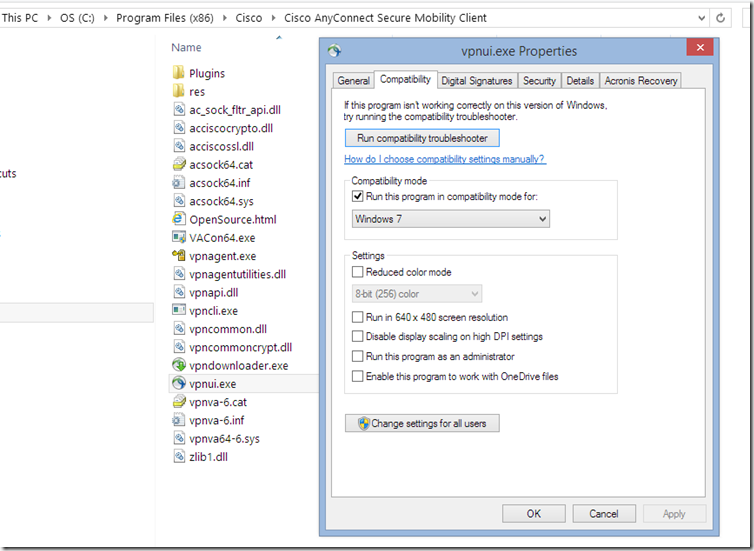Viewport: 754px width, 551px height.
Task: Expand breadcrumb arrow after Cisco
Action: pos(273,18)
